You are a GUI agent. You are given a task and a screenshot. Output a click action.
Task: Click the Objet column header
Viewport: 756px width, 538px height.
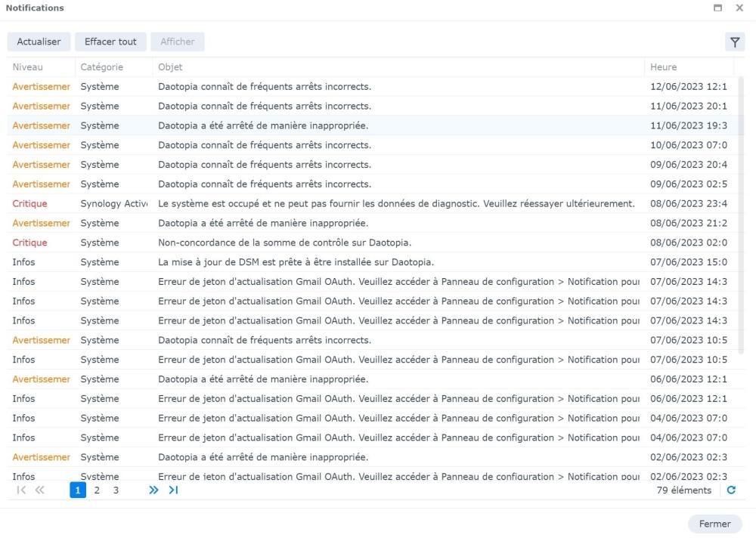pyautogui.click(x=170, y=67)
